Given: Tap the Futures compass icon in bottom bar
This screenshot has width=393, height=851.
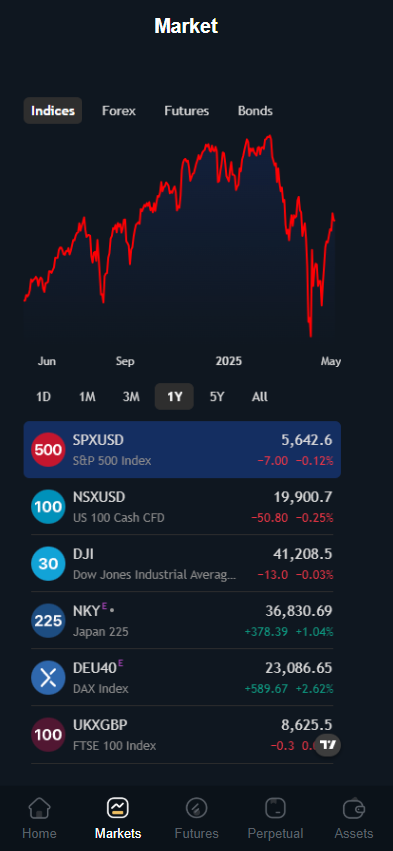Looking at the screenshot, I should pos(196,808).
